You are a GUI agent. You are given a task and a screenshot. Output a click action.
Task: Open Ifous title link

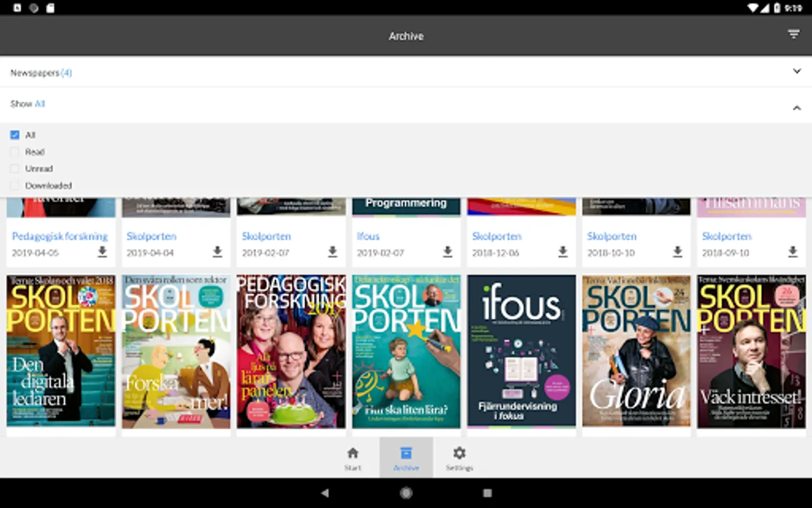(x=368, y=236)
